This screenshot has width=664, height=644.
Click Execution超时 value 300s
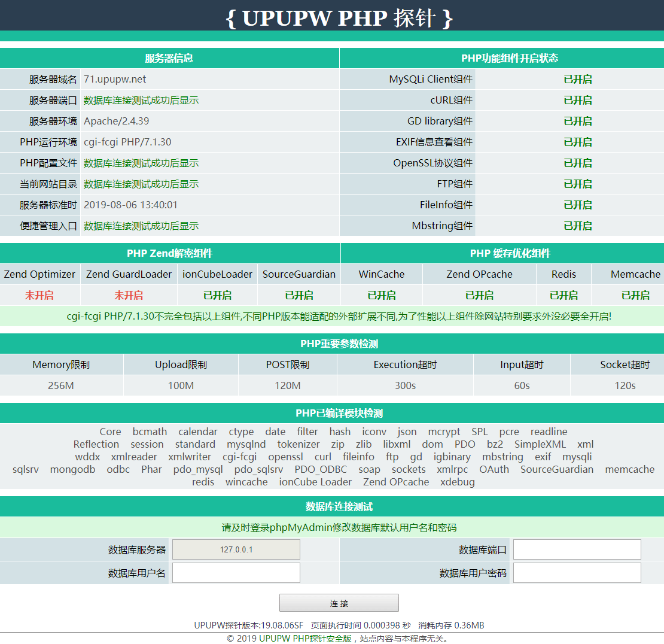coord(405,385)
